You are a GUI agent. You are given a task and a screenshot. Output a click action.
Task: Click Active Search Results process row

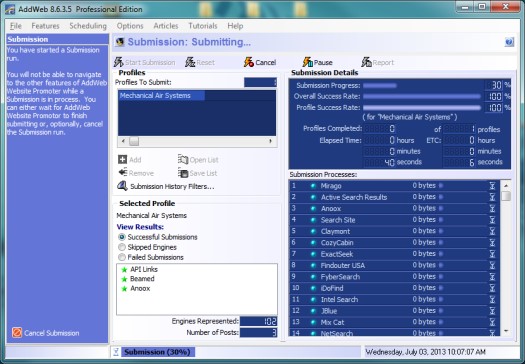pos(394,197)
